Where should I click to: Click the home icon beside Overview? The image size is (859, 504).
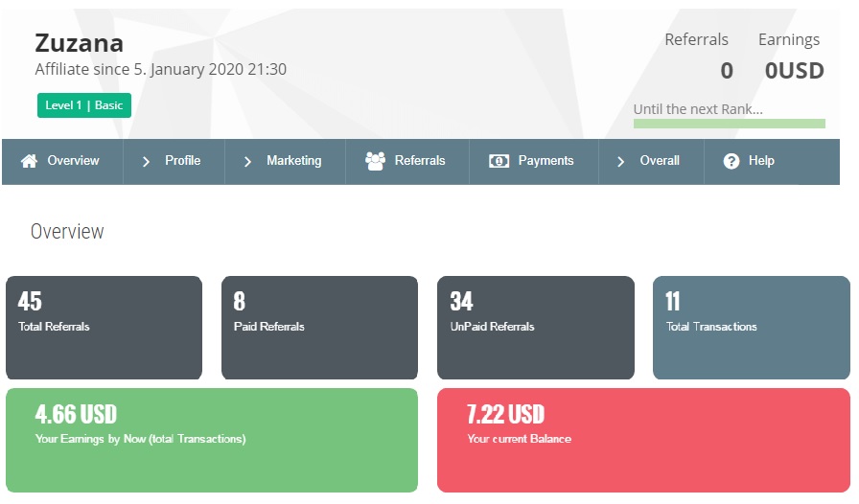(x=29, y=161)
